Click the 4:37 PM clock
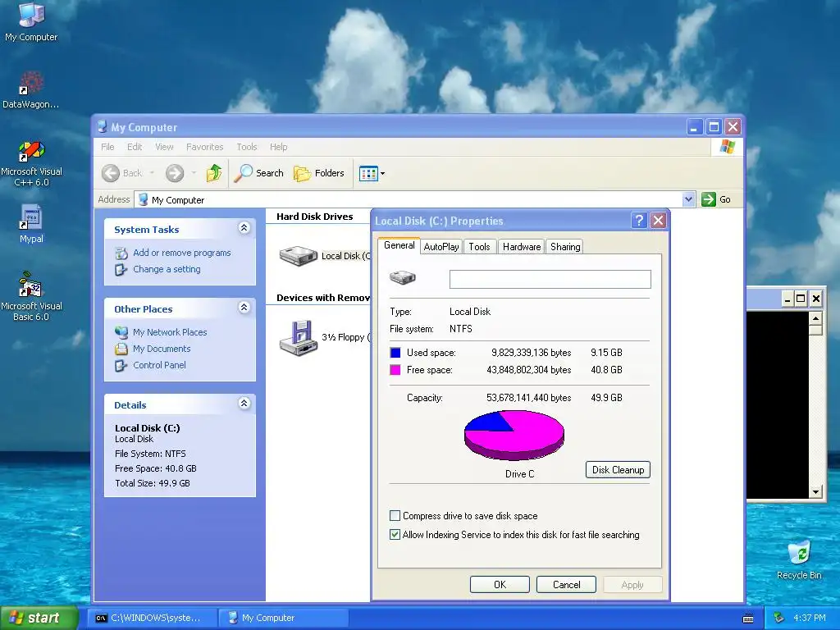 click(810, 618)
